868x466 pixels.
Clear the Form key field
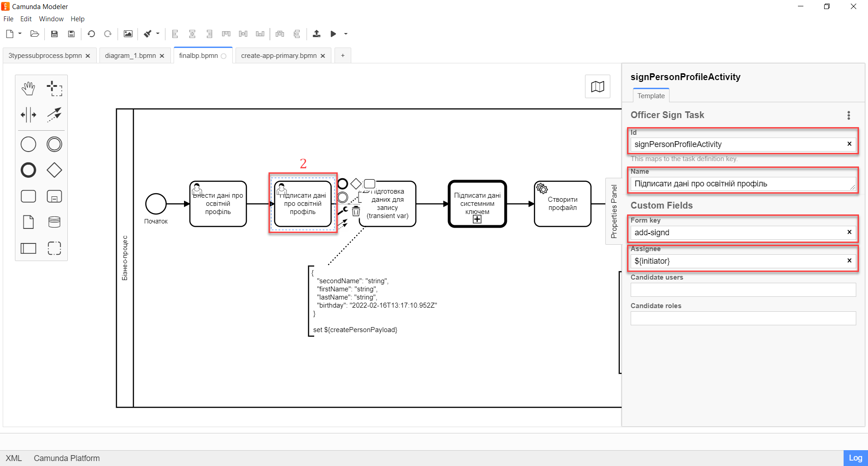[849, 232]
